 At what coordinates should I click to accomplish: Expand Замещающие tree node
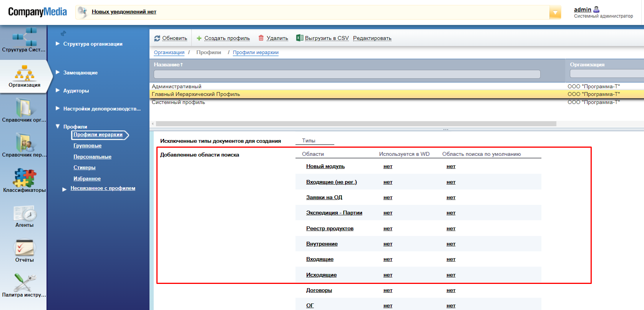click(58, 72)
